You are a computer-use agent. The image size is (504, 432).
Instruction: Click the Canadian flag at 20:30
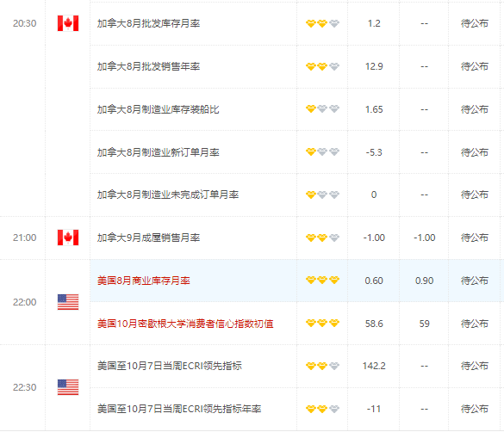[x=68, y=23]
